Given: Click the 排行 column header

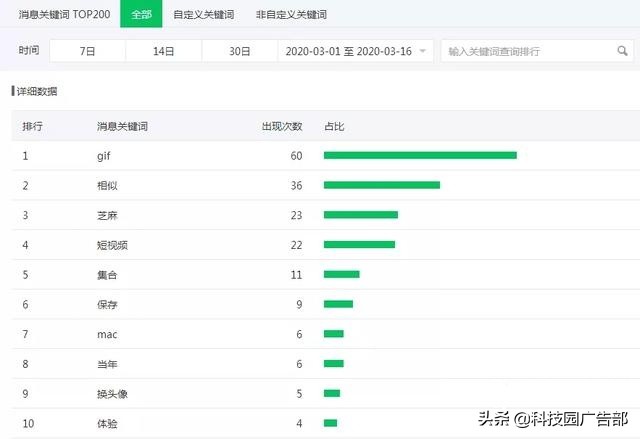Looking at the screenshot, I should point(32,126).
